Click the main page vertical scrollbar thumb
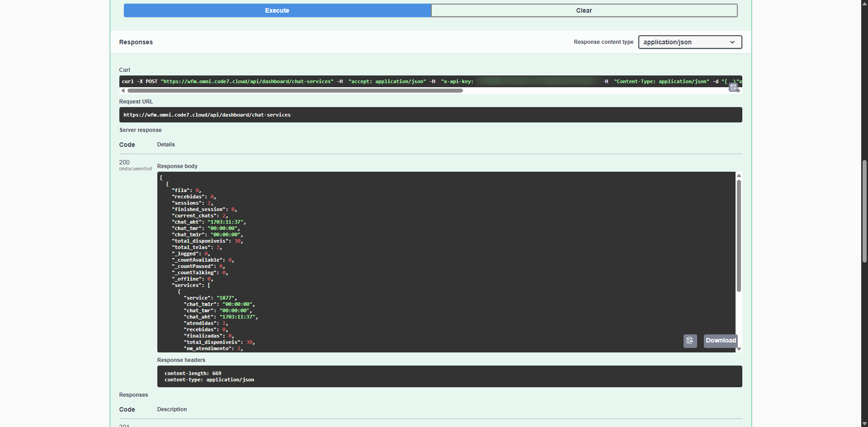The width and height of the screenshot is (868, 427). pos(864,211)
